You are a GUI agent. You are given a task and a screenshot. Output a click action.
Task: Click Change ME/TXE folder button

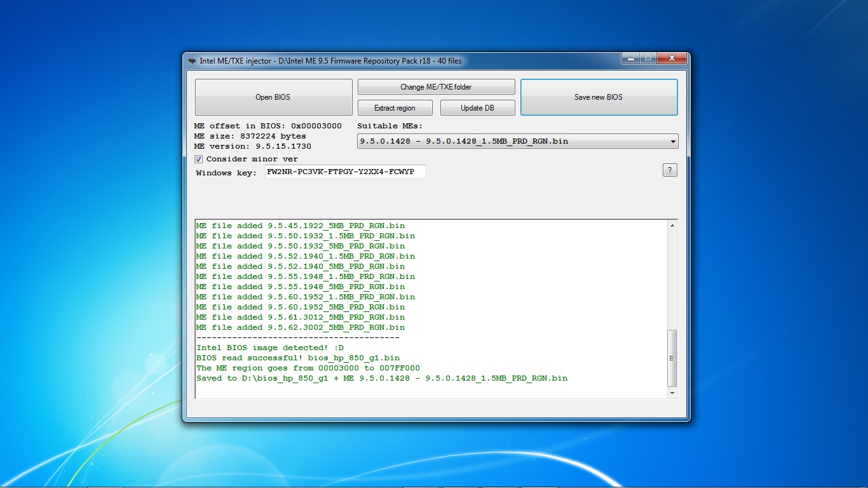click(436, 87)
